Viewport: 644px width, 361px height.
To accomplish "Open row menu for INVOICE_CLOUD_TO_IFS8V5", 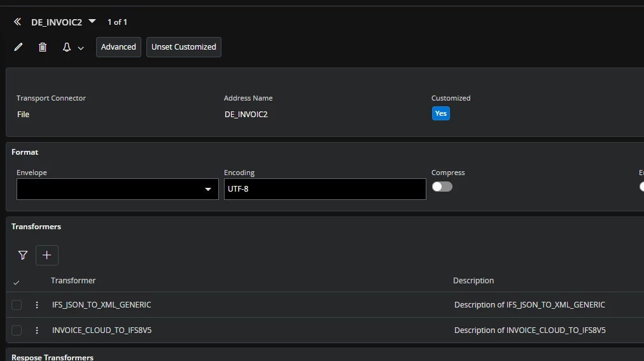I will 37,330.
